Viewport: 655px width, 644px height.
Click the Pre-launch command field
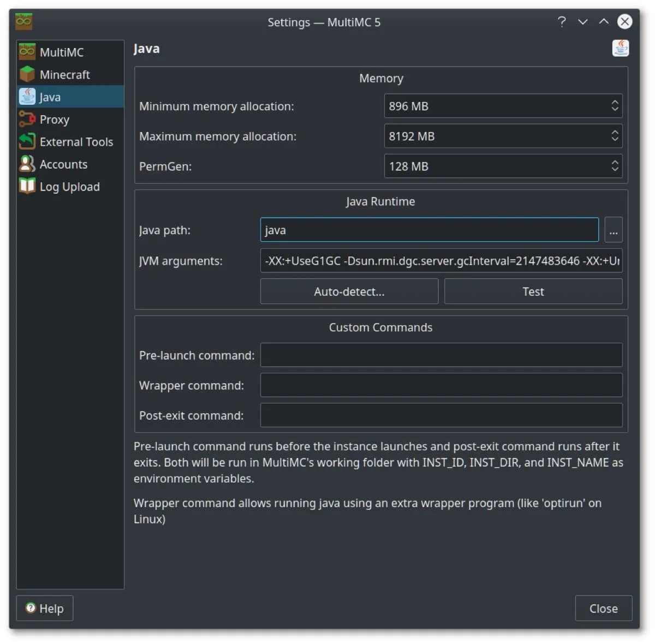pos(441,355)
